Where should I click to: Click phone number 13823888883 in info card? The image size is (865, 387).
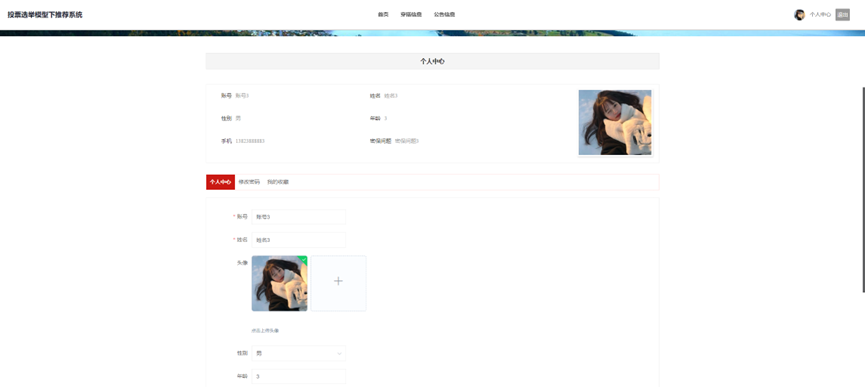click(250, 141)
